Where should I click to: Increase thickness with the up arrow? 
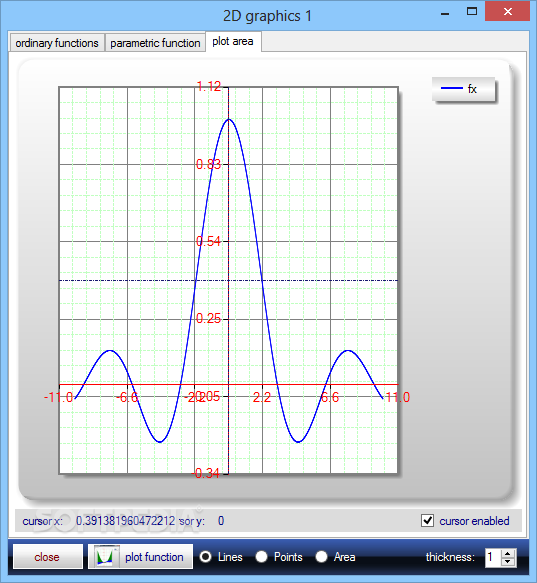[x=508, y=553]
